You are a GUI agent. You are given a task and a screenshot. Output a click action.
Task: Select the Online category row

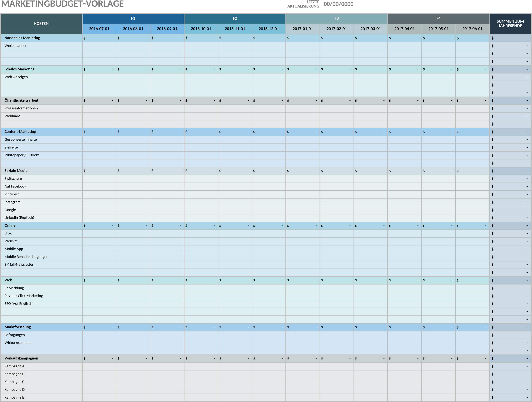266,226
